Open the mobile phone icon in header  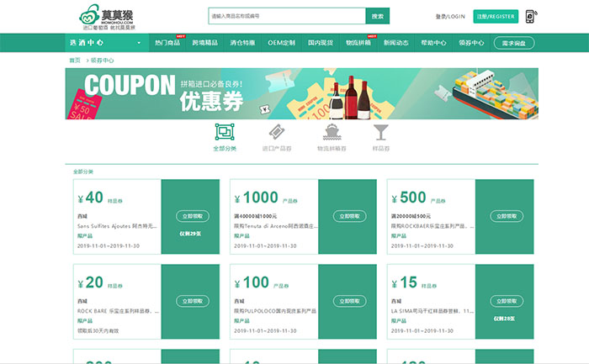[x=531, y=16]
